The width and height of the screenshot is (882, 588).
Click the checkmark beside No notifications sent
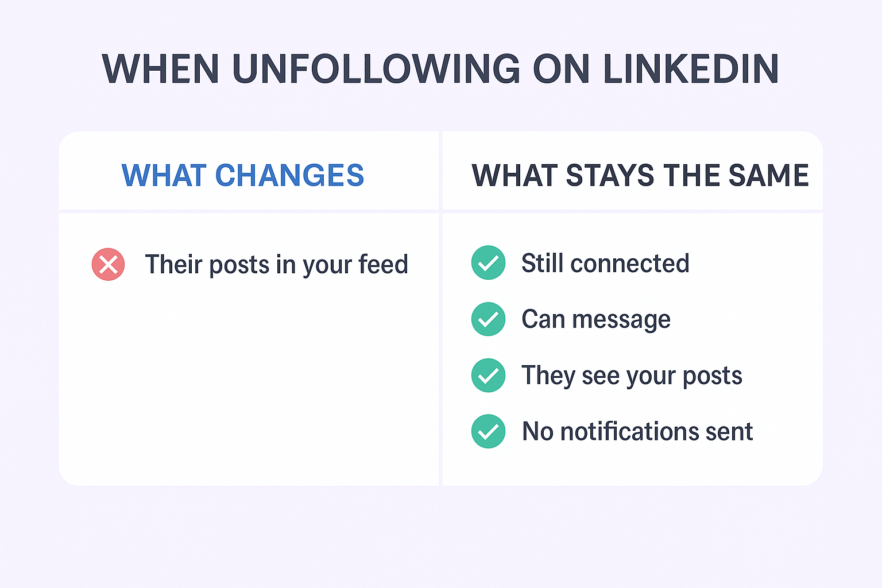(x=488, y=431)
